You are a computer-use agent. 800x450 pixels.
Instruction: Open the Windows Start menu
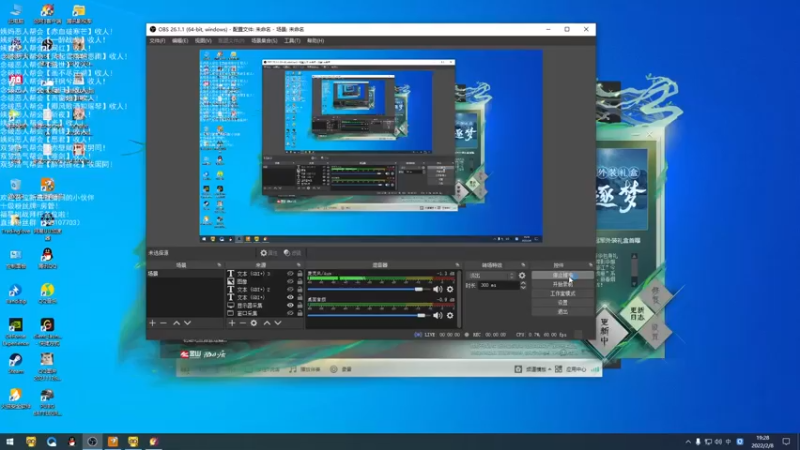[x=10, y=441]
